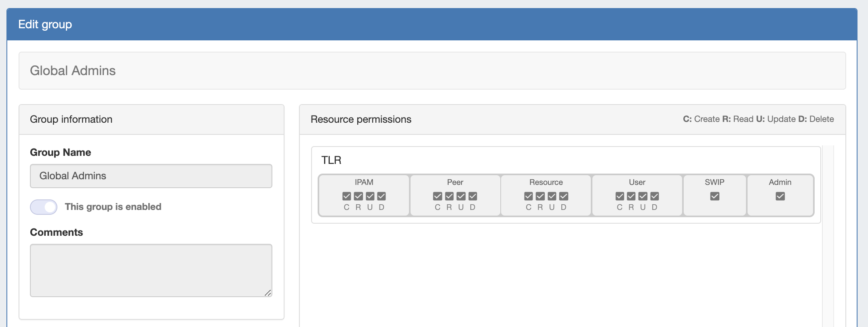868x327 pixels.
Task: Uncheck IPAM Create permission checkbox
Action: pyautogui.click(x=346, y=196)
